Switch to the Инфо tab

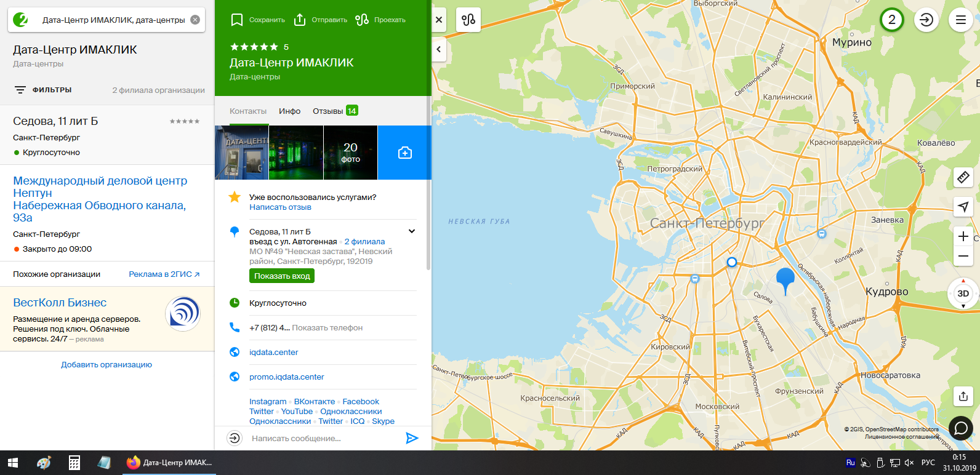click(289, 111)
